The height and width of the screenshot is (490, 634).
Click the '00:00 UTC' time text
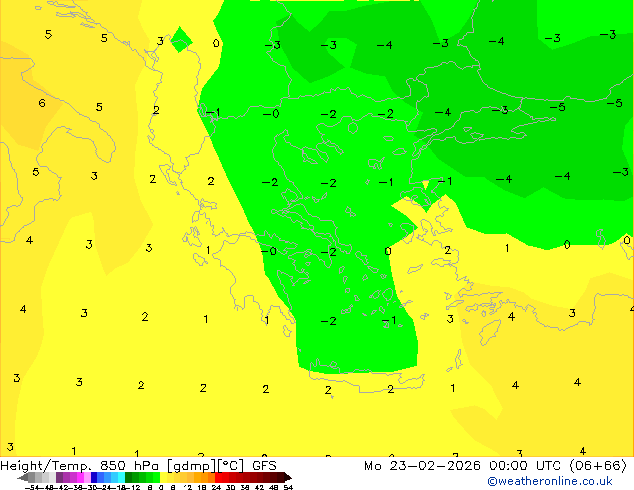click(x=525, y=466)
